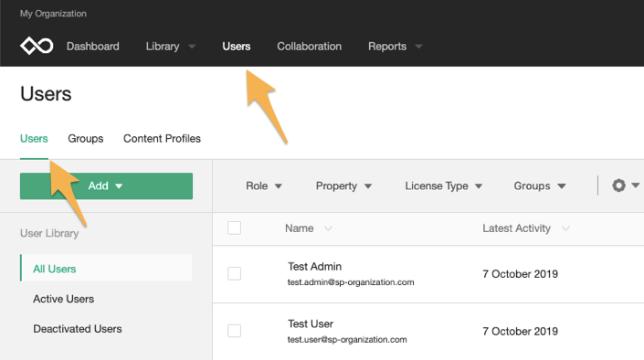Click test.user@sp-organization.com email text

pos(347,340)
